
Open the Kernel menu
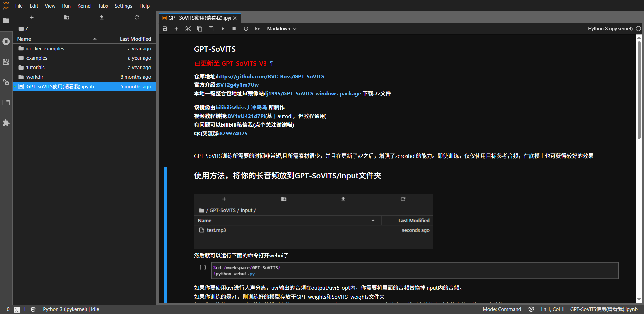click(x=84, y=6)
